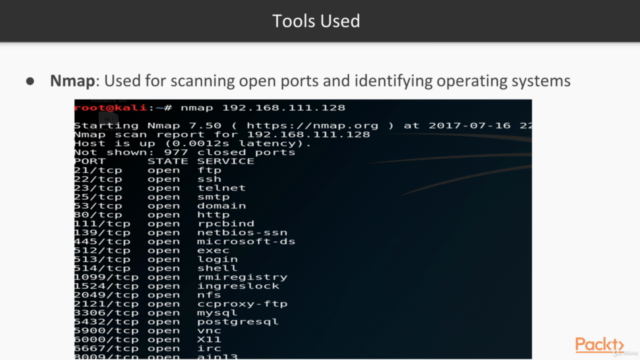Click the Packt logo
The image size is (640, 360).
600,345
